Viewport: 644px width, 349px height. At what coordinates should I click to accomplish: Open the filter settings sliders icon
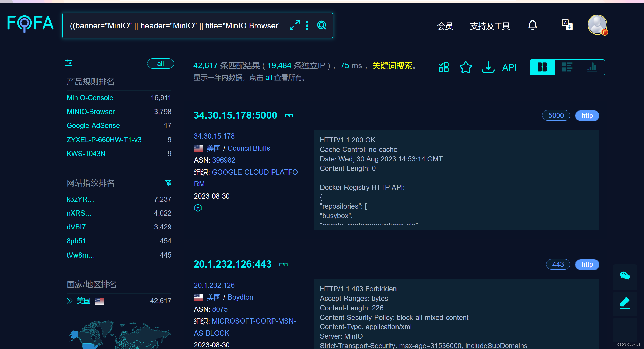(69, 63)
